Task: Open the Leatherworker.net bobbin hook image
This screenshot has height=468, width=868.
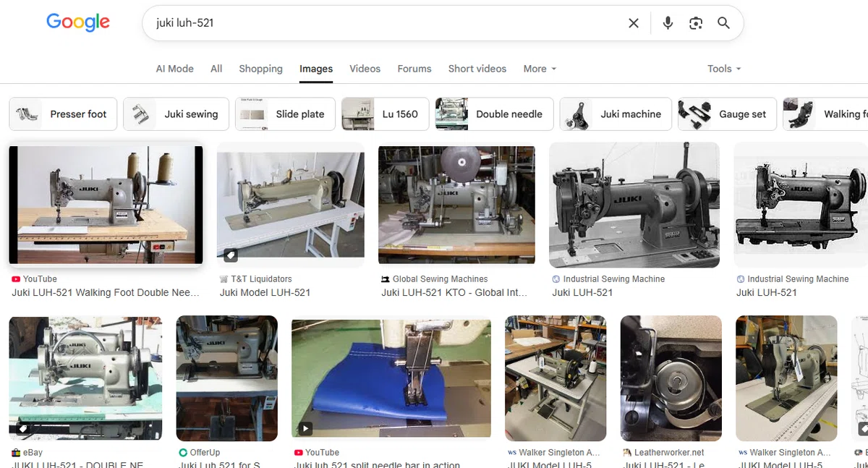Action: 671,378
